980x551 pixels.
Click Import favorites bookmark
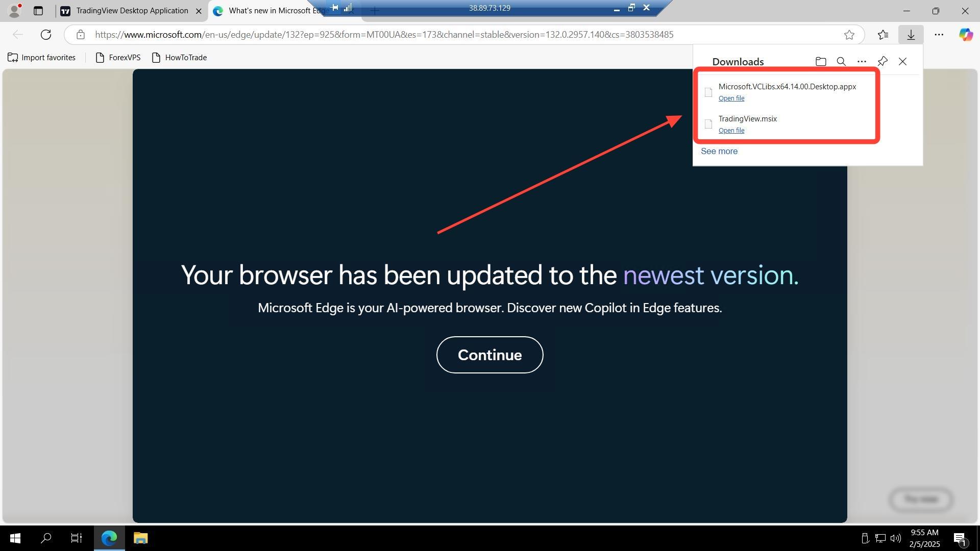(x=42, y=58)
